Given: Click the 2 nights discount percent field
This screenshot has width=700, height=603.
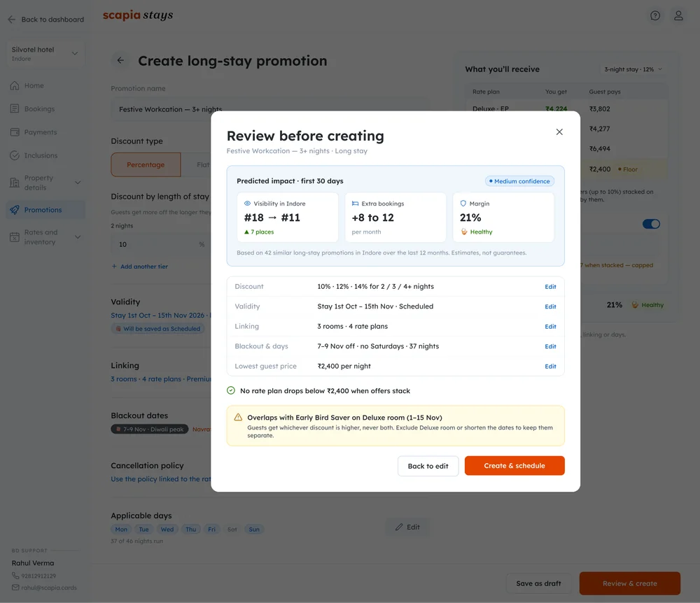Looking at the screenshot, I should point(161,244).
